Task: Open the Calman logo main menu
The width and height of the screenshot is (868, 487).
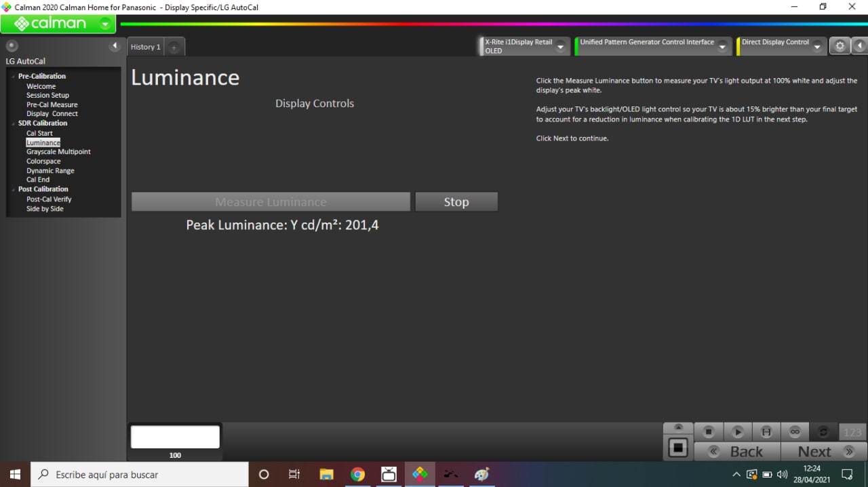Action: pyautogui.click(x=58, y=24)
